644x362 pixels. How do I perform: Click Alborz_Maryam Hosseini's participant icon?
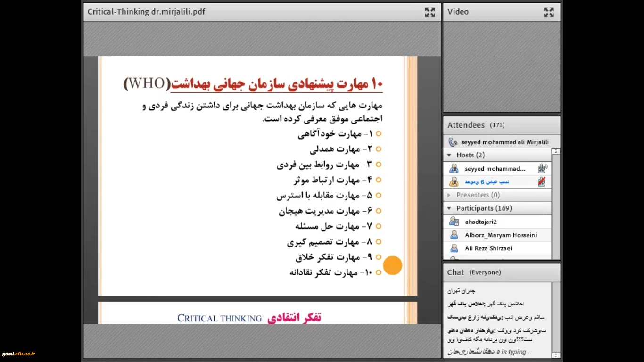coord(454,235)
